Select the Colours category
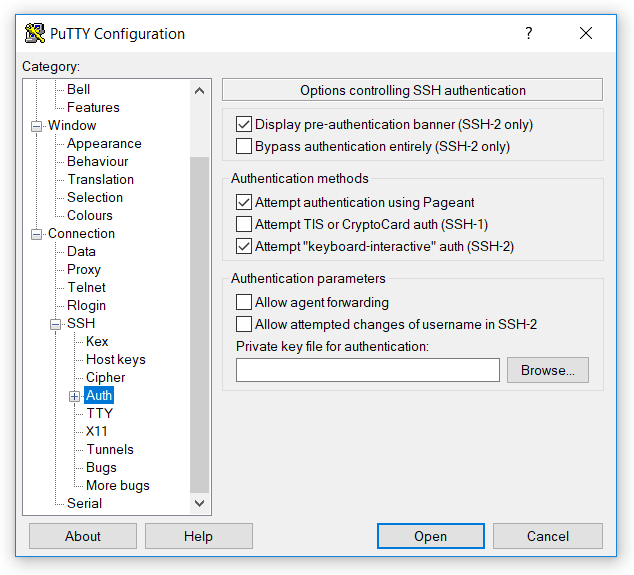Screen dimensions: 634x575 point(90,216)
